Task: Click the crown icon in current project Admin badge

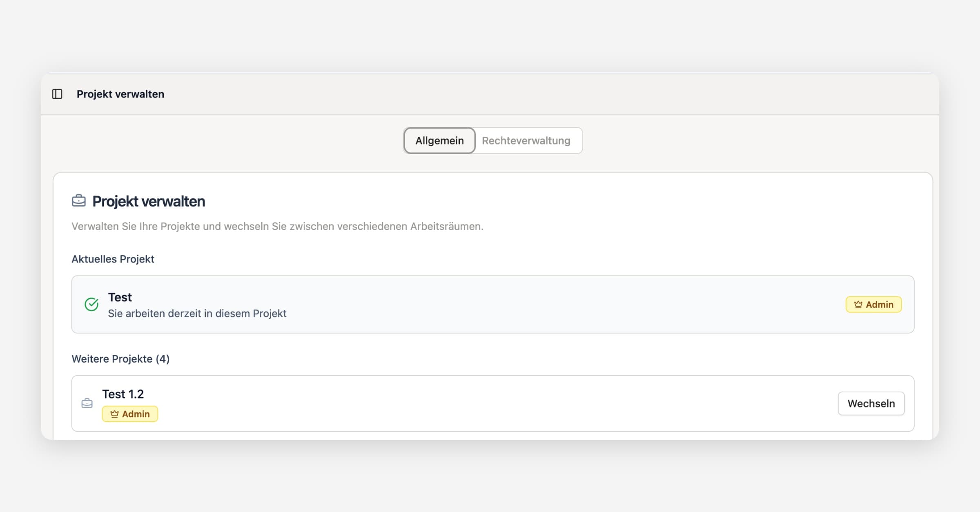Action: tap(858, 305)
